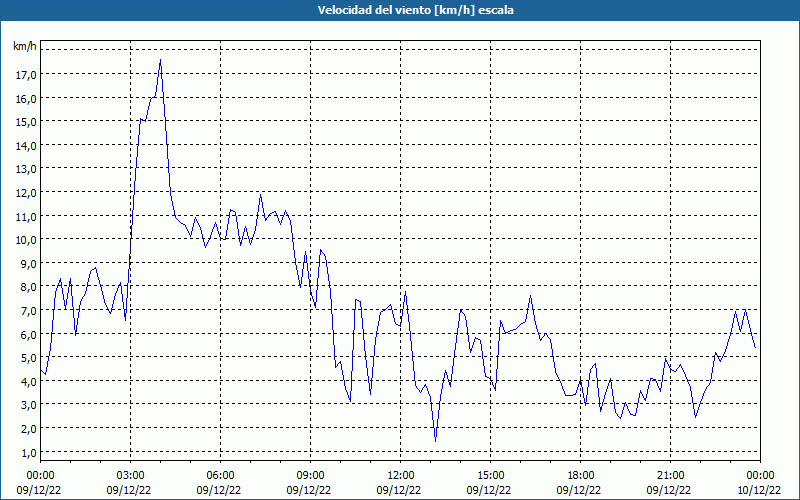Select the '6,0' y-axis value
The image size is (800, 500).
pyautogui.click(x=29, y=335)
